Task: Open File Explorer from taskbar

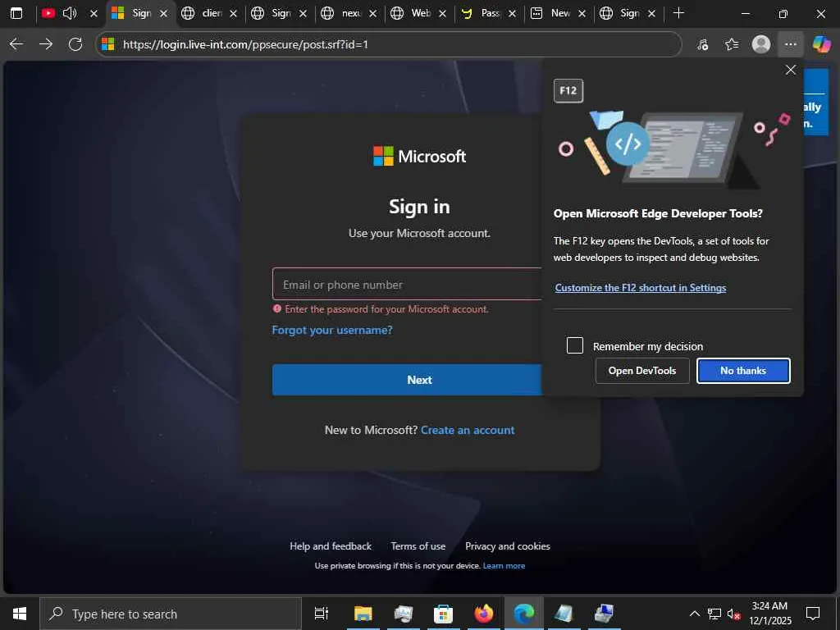Action: pos(363,614)
